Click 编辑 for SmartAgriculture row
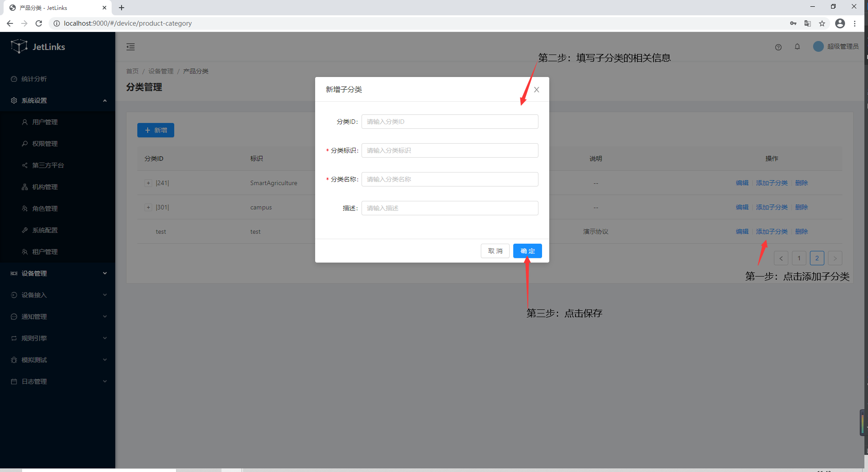This screenshot has width=868, height=472. pos(742,183)
